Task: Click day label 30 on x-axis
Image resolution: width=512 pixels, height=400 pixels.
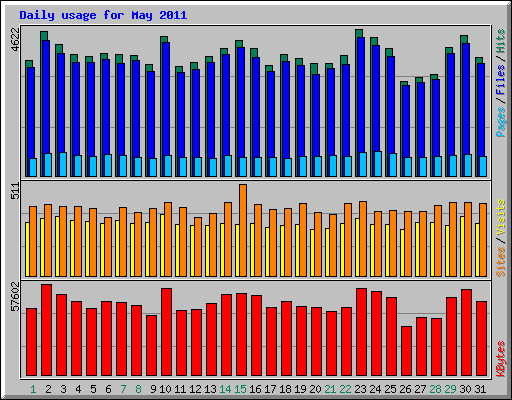Action: [465, 389]
